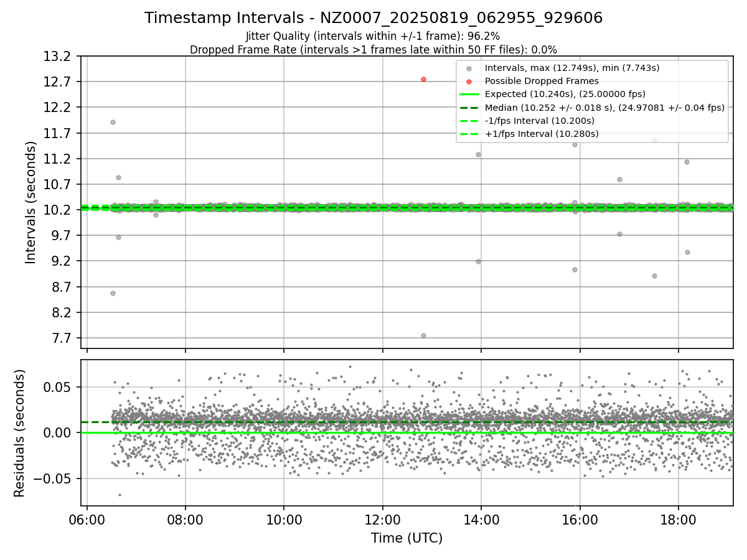Click the lowest gray interval point near 7.7 seconds

(423, 335)
